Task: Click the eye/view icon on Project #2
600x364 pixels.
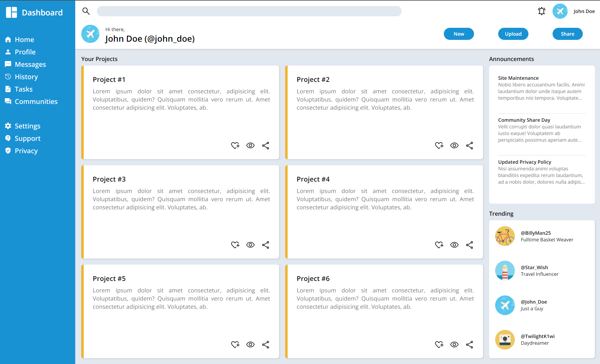Action: 454,145
